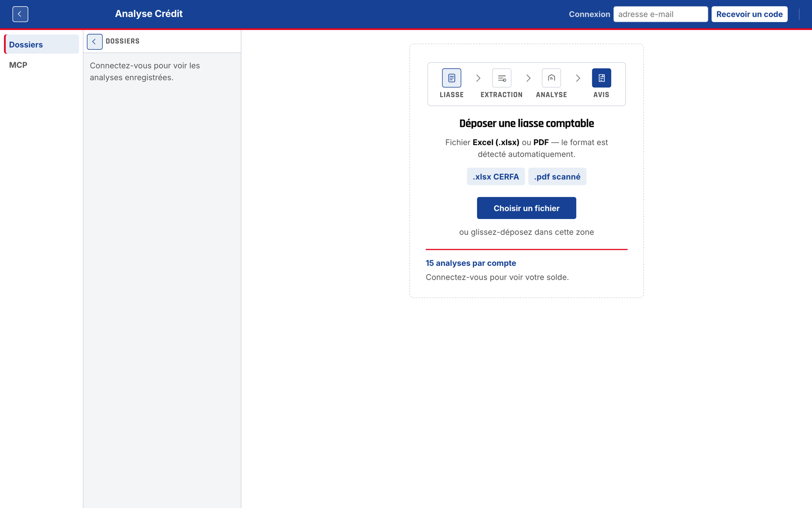Image resolution: width=812 pixels, height=508 pixels.
Task: Click the 'Connectez-vous pour voir votre solde.' text
Action: pos(497,277)
